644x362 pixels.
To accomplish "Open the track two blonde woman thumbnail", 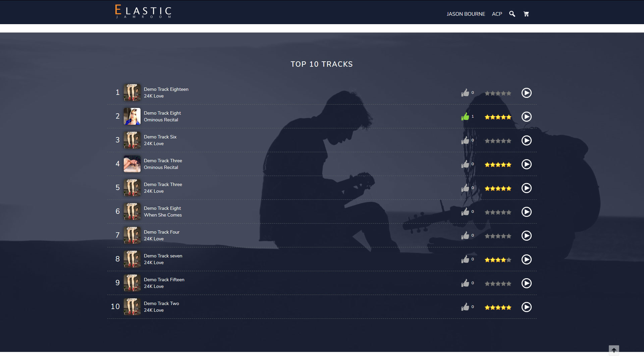I will (132, 116).
